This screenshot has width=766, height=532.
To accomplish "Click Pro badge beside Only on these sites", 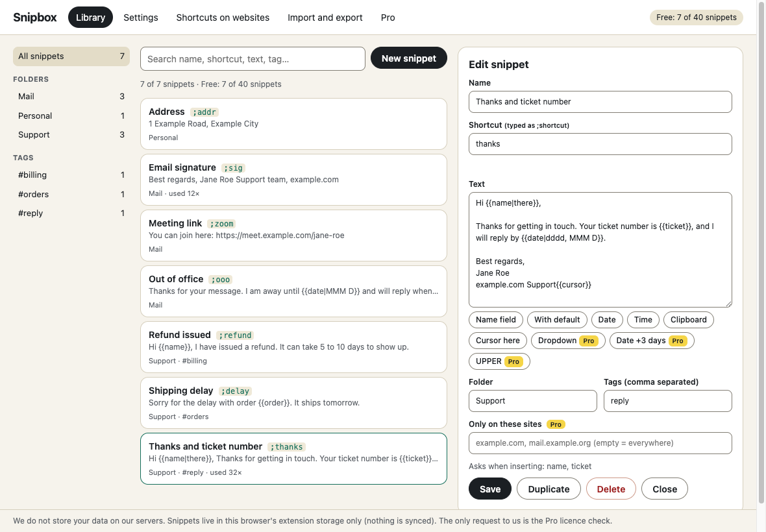I will 556,424.
